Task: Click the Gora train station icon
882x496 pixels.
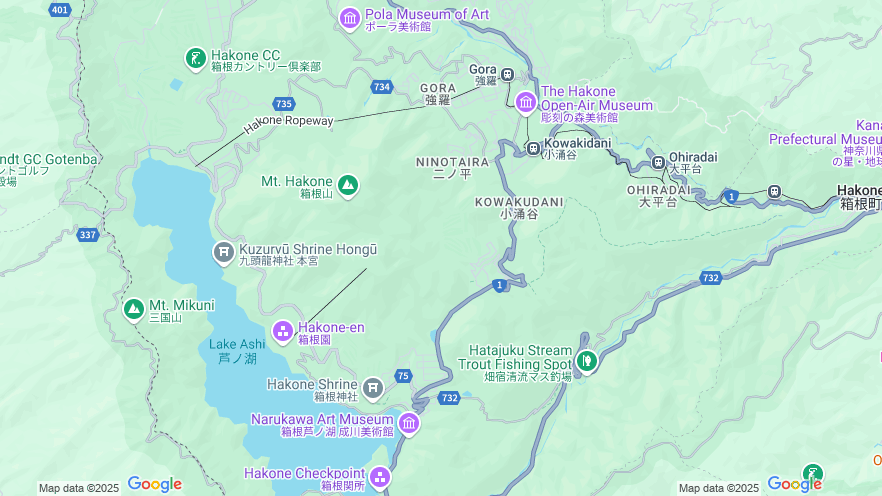Action: click(x=507, y=74)
